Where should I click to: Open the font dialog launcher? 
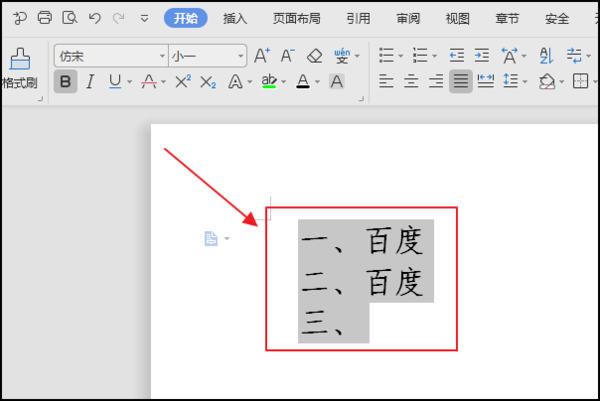tap(361, 99)
